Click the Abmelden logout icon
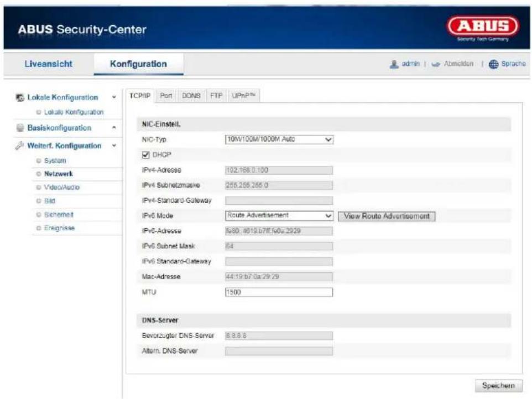The height and width of the screenshot is (399, 532). pos(436,64)
